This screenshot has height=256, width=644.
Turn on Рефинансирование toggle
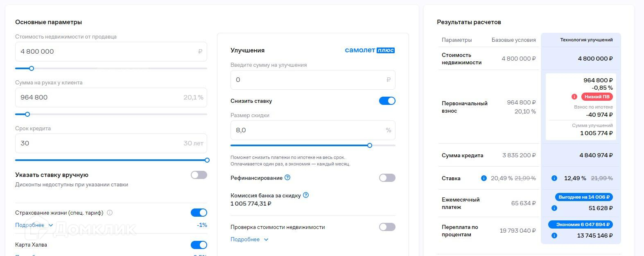coord(387,178)
